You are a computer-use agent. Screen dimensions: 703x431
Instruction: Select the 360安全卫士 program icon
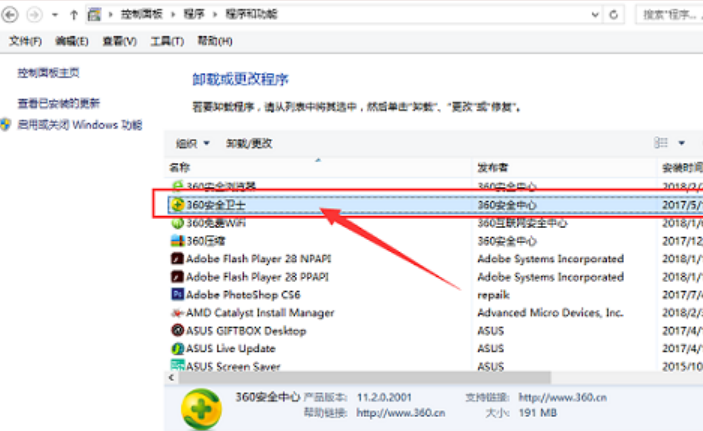pos(177,204)
